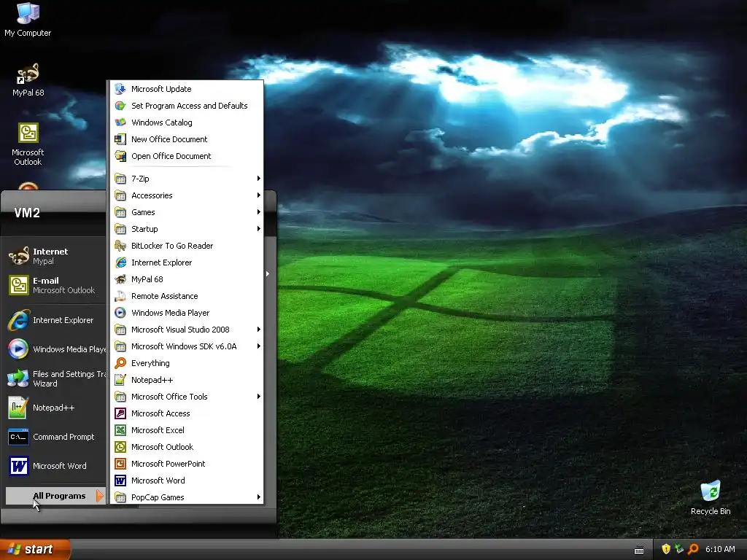Open MyPal 68 in the programs list

pos(186,279)
